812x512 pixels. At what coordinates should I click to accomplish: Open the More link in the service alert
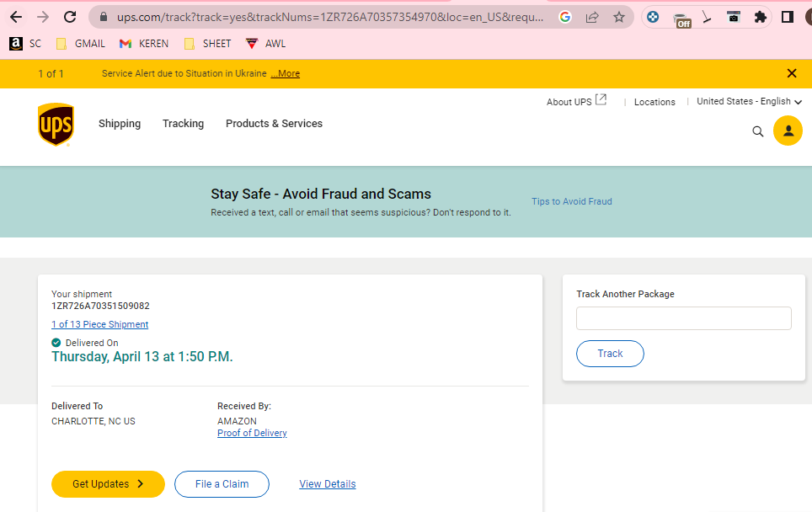tap(286, 73)
